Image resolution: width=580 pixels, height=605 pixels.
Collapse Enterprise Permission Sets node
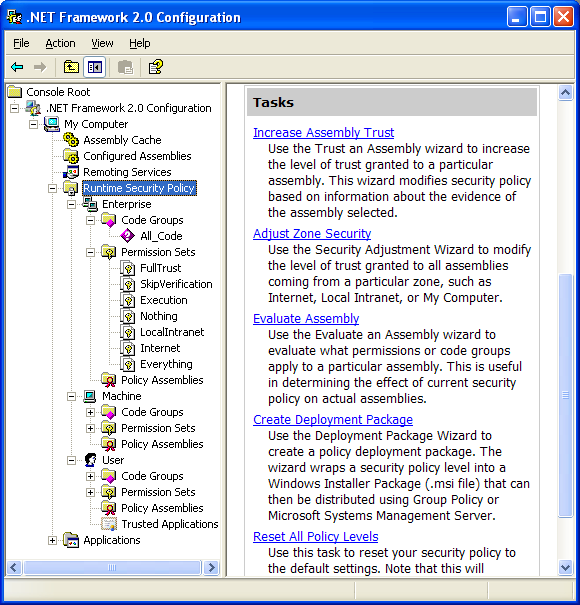90,252
